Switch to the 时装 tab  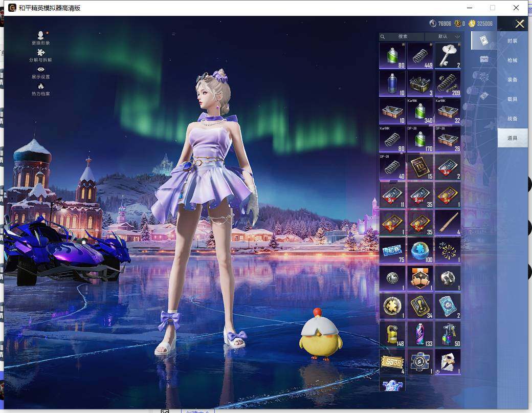(x=513, y=41)
